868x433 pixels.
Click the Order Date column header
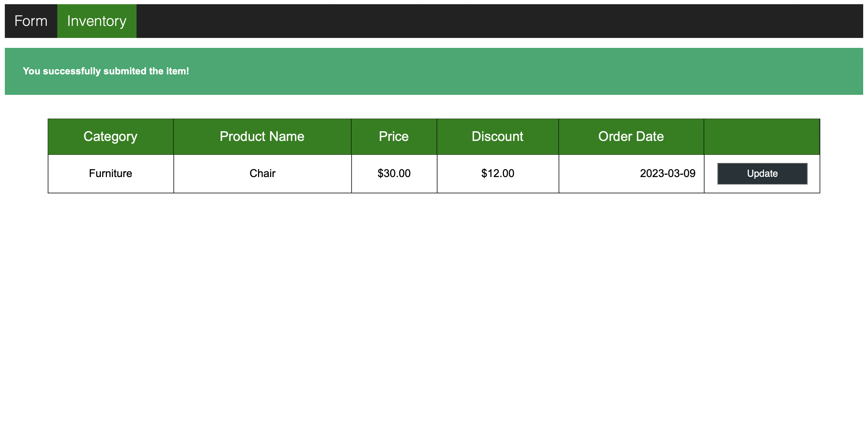click(631, 136)
